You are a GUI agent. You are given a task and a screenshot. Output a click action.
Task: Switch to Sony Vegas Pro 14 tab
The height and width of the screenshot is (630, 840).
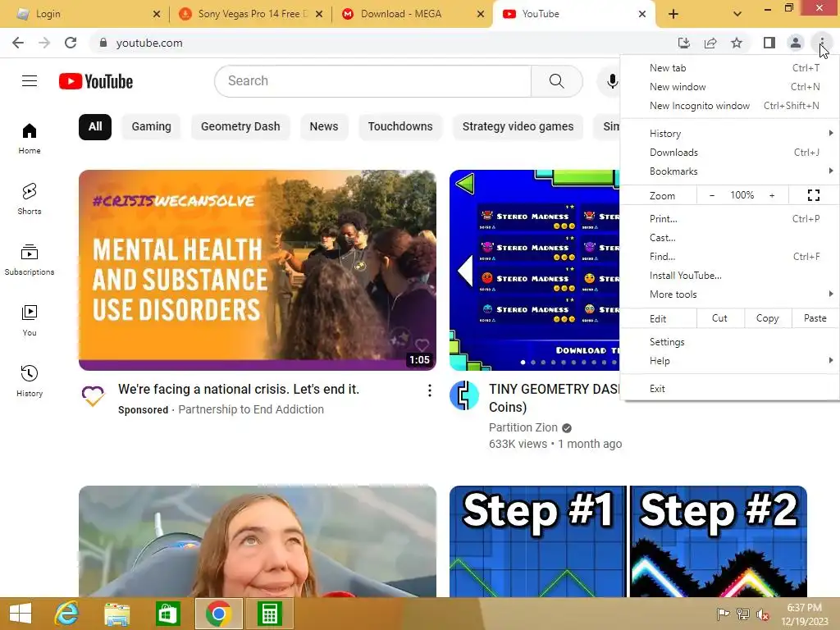coord(249,14)
